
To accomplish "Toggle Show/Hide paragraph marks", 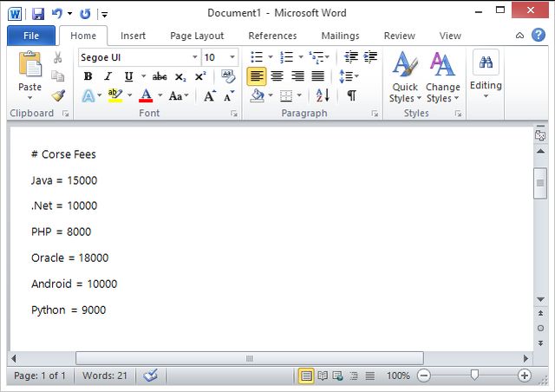I will pyautogui.click(x=351, y=95).
